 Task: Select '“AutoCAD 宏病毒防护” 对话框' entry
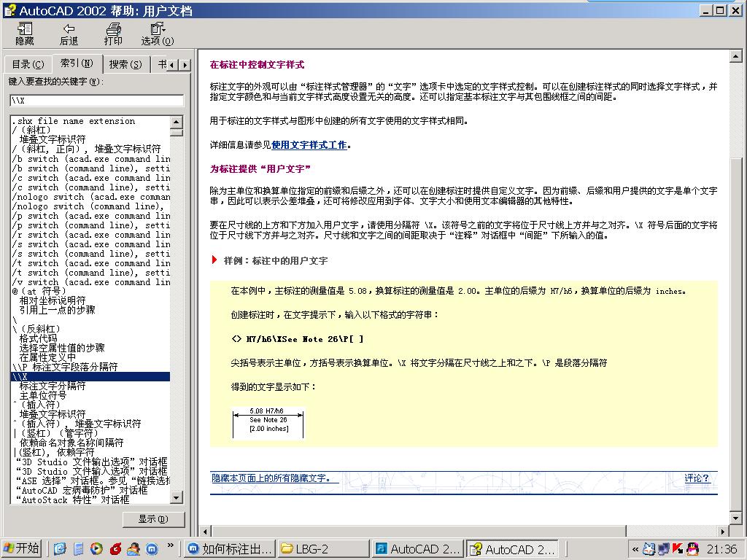tap(82, 491)
